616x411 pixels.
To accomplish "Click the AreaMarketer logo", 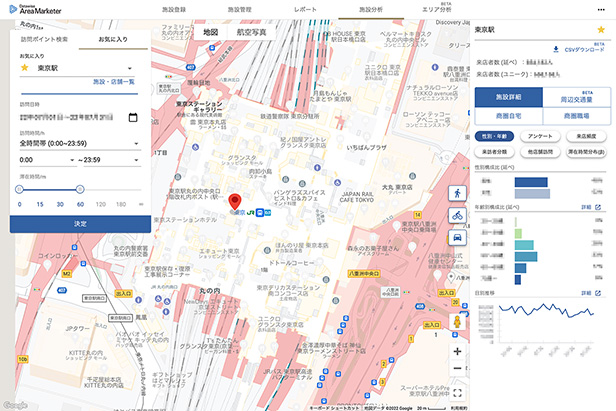I will pos(35,9).
